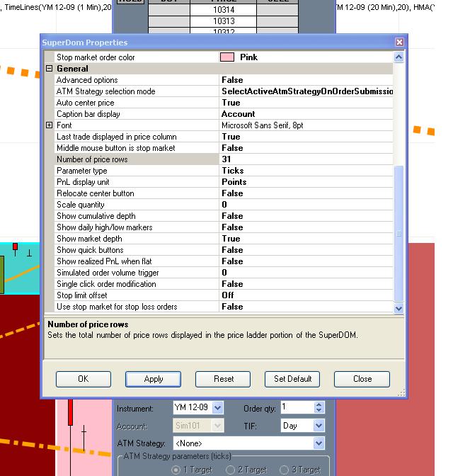Viewport: 453px width, 476px height.
Task: Open the disabled Account dropdown Sim101
Action: pyautogui.click(x=217, y=426)
